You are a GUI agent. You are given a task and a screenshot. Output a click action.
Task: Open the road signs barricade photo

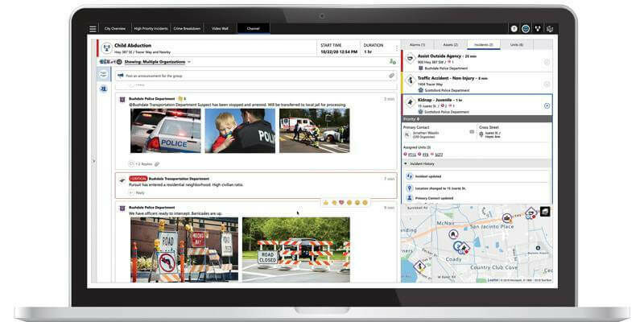pos(184,250)
